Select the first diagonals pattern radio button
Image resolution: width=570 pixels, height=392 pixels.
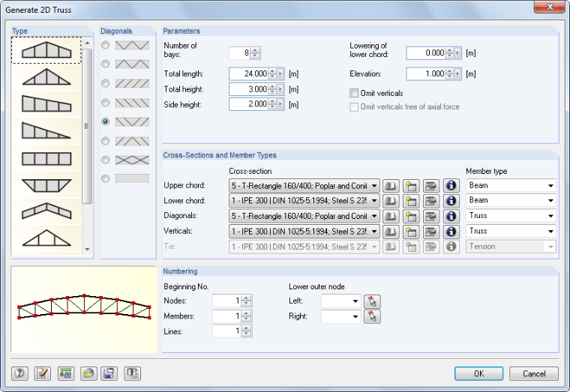(106, 45)
